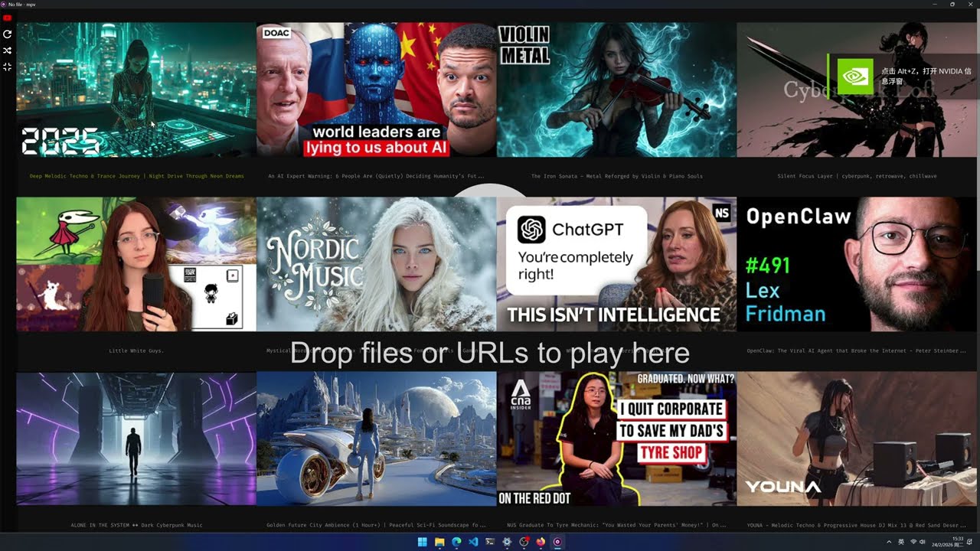Image resolution: width=980 pixels, height=551 pixels.
Task: Click the taskbar icon with red notification dot
Action: coord(524,542)
